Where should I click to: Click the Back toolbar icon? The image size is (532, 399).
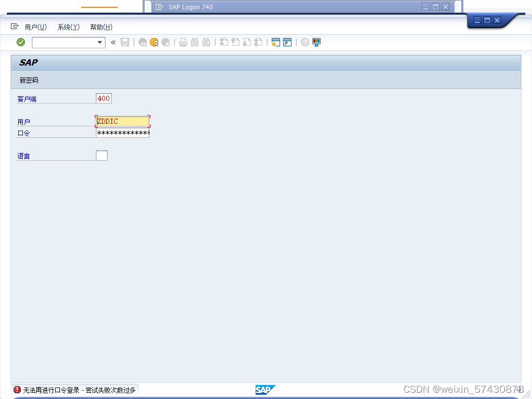point(143,42)
